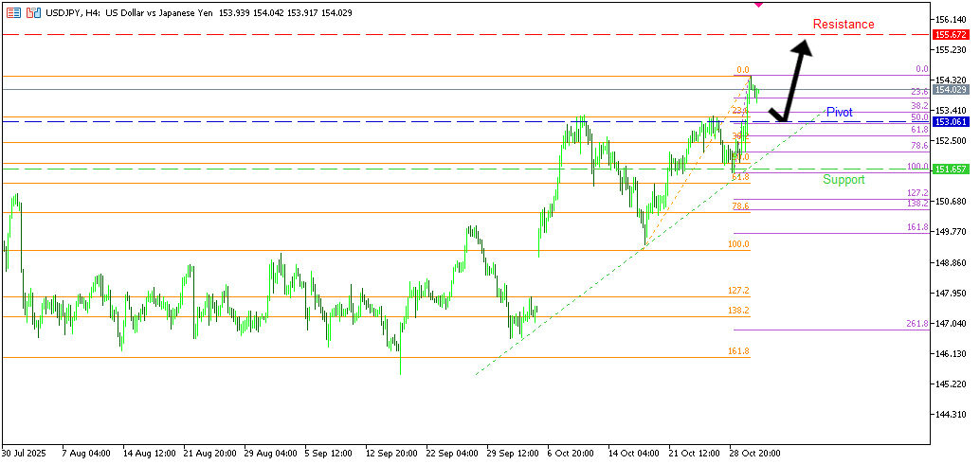
Task: Click the magenta chart shift triangle marker
Action: click(x=757, y=5)
